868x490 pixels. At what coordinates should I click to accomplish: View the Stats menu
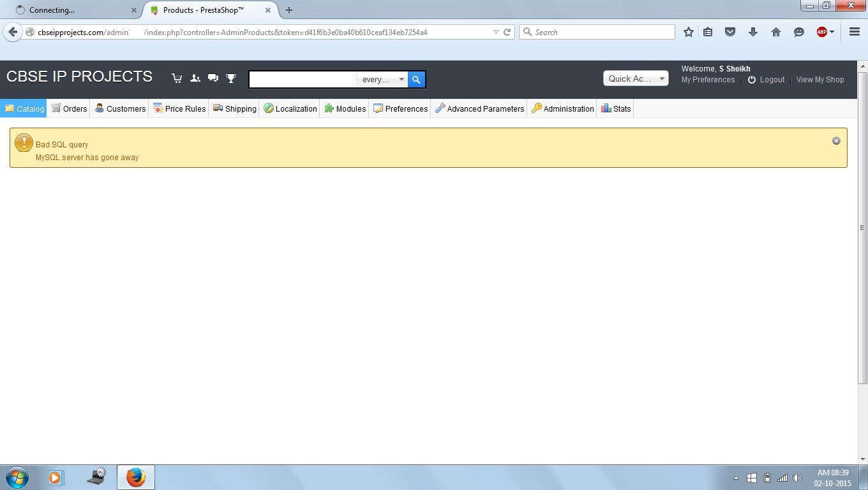[615, 108]
